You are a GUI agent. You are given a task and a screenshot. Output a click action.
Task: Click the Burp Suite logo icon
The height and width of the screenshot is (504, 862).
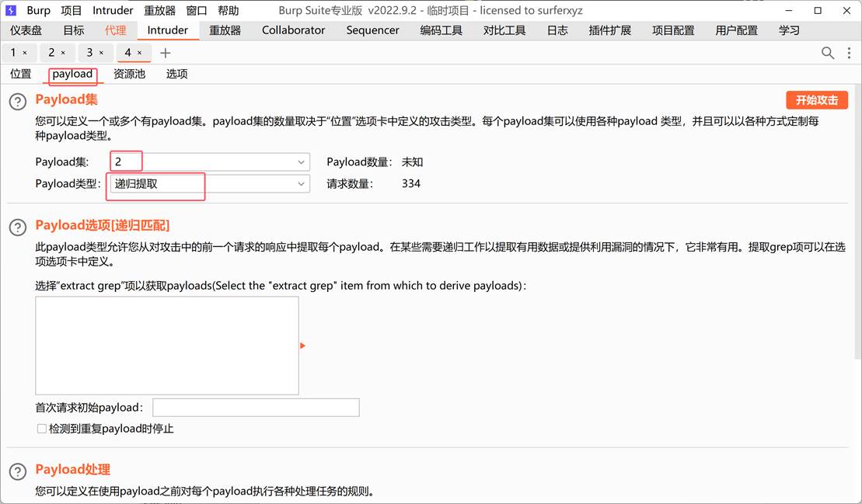11,10
